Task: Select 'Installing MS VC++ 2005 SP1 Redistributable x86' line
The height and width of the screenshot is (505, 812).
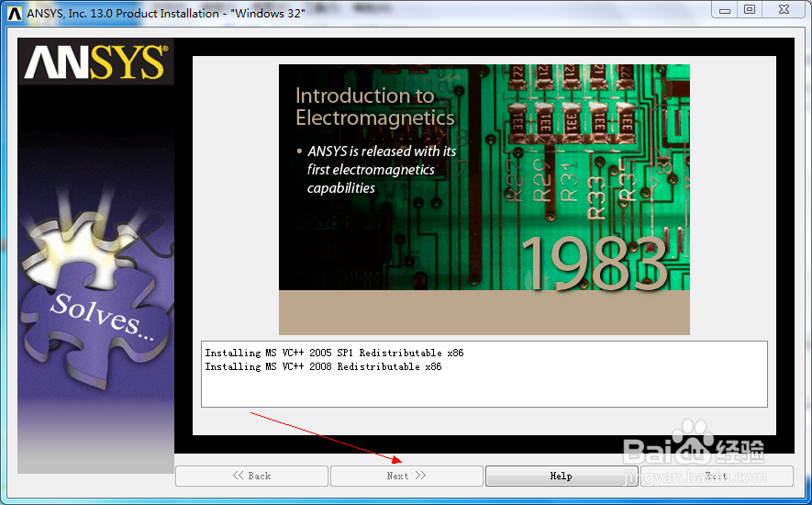Action: coord(334,353)
